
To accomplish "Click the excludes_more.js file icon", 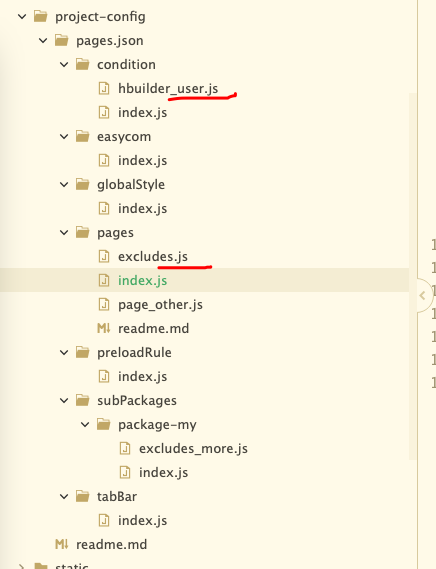I will coord(125,448).
